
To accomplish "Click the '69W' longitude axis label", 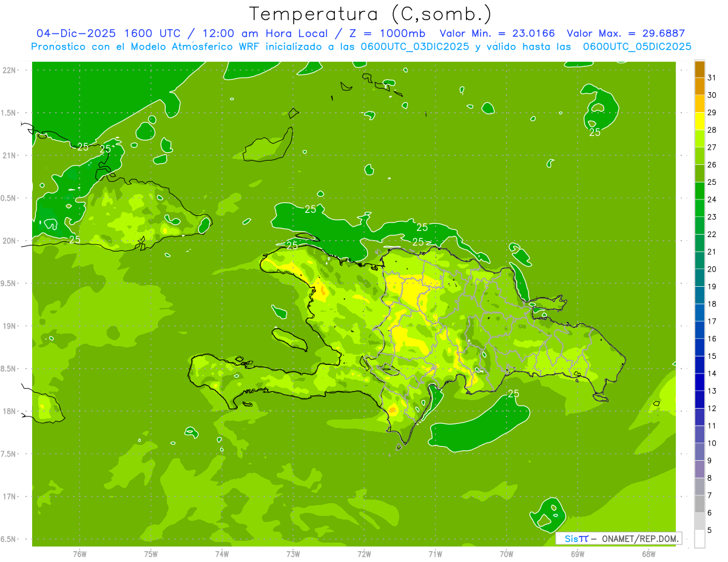I will [577, 554].
